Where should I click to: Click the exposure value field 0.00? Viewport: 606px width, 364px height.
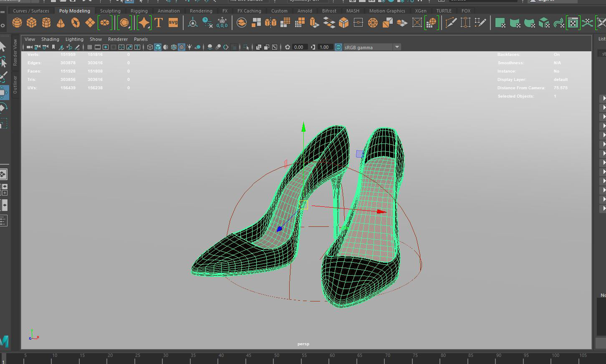[299, 47]
